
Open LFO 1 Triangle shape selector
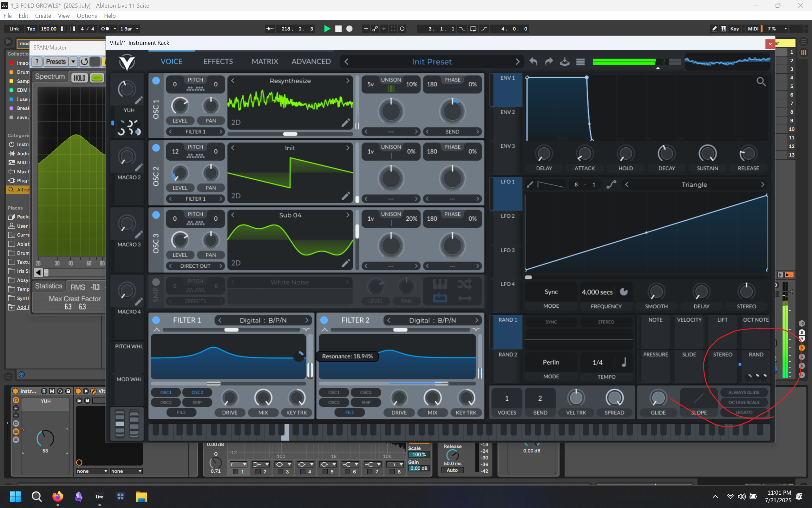[694, 184]
